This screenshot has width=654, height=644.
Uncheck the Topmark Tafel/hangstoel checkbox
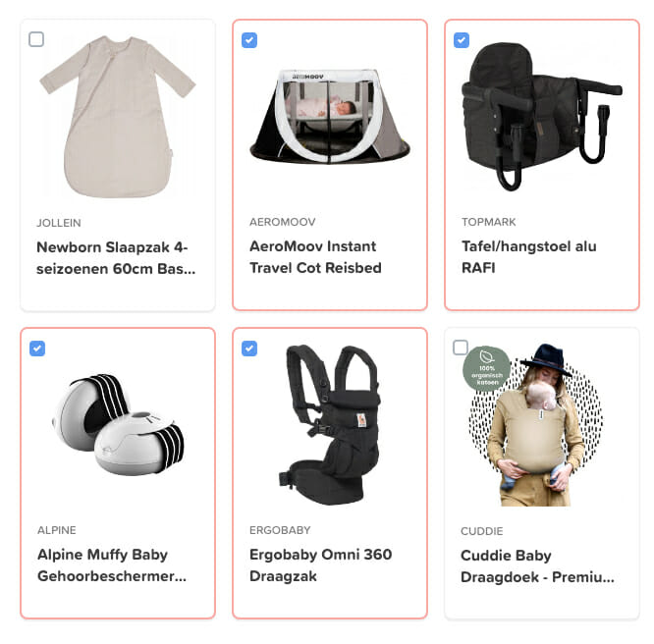pyautogui.click(x=462, y=40)
